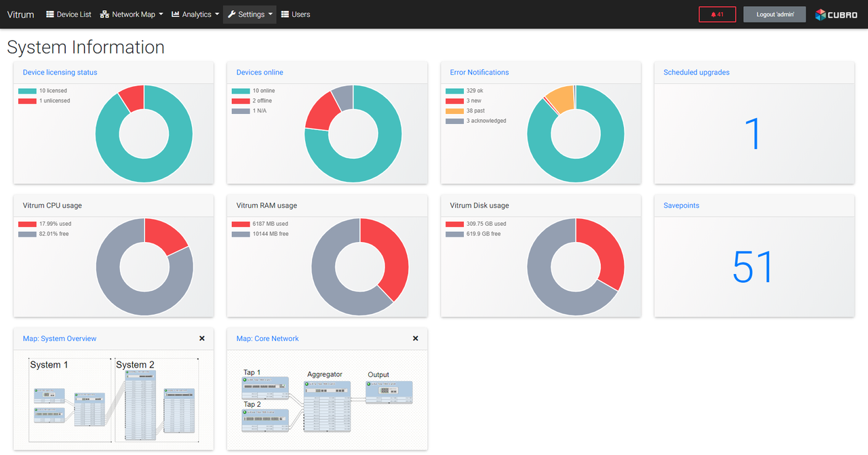The image size is (868, 455).
Task: Toggle the '10 online' legend entry
Action: click(254, 91)
